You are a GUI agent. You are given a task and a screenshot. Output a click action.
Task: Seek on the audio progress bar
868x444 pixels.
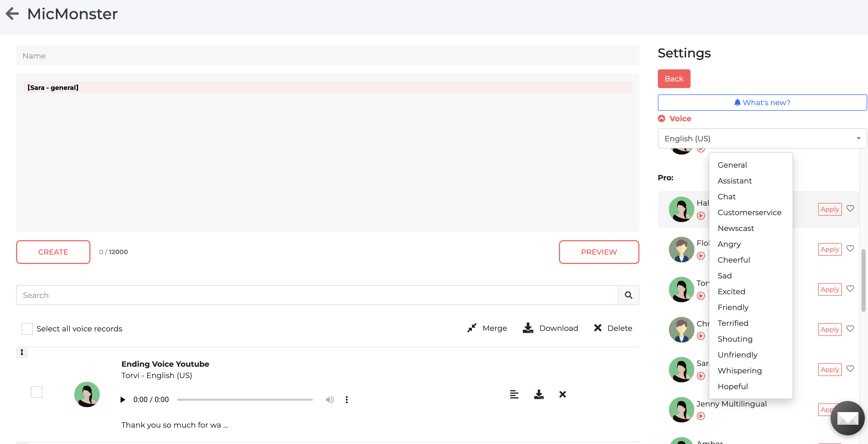(x=245, y=399)
